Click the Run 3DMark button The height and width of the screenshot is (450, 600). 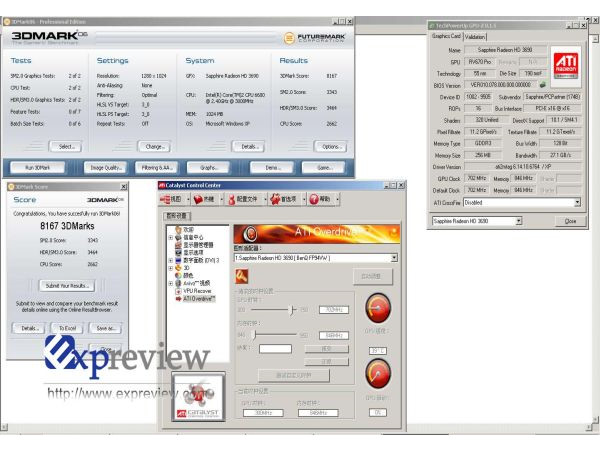click(x=38, y=168)
